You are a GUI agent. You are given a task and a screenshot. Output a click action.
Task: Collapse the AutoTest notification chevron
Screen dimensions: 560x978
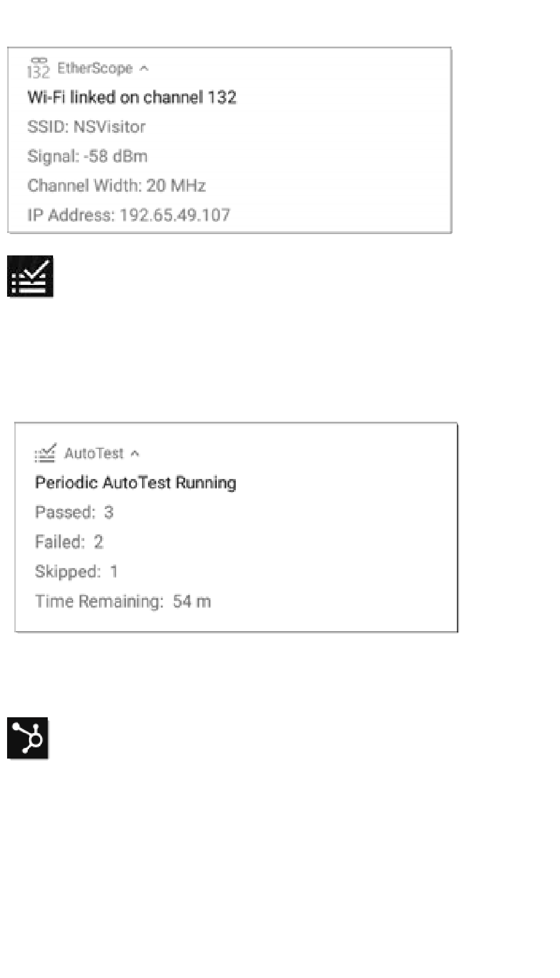coord(135,454)
